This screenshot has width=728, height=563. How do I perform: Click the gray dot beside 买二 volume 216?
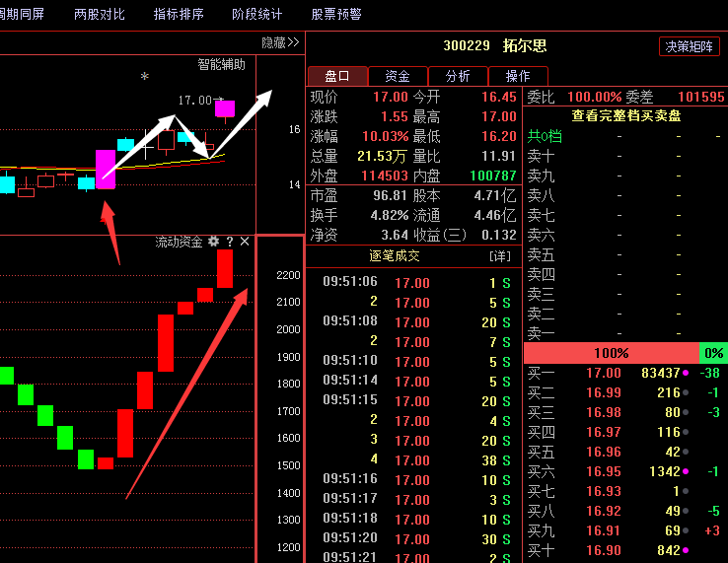[687, 392]
